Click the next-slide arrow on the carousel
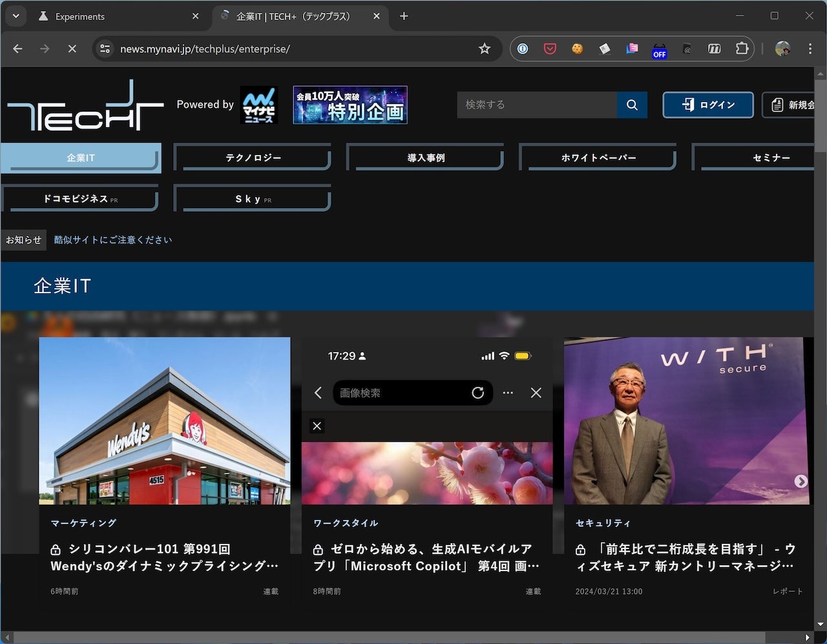The height and width of the screenshot is (644, 827). tap(801, 481)
